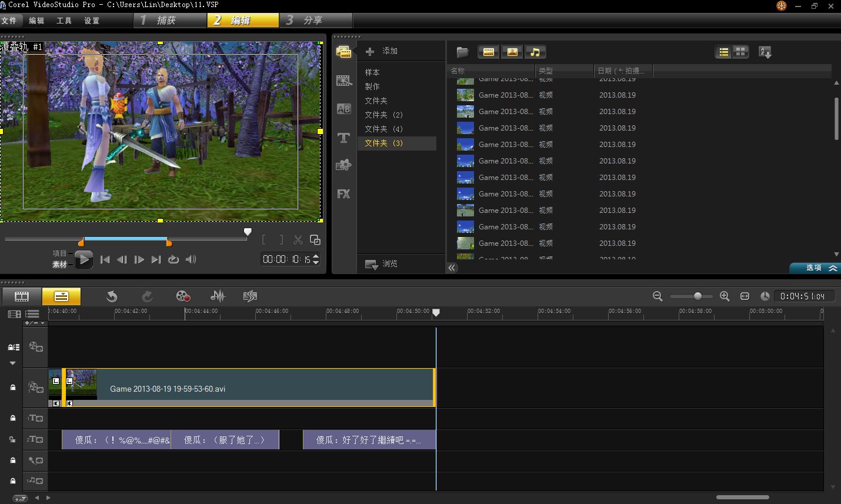
Task: Select the 样本 Samples folder
Action: (372, 72)
